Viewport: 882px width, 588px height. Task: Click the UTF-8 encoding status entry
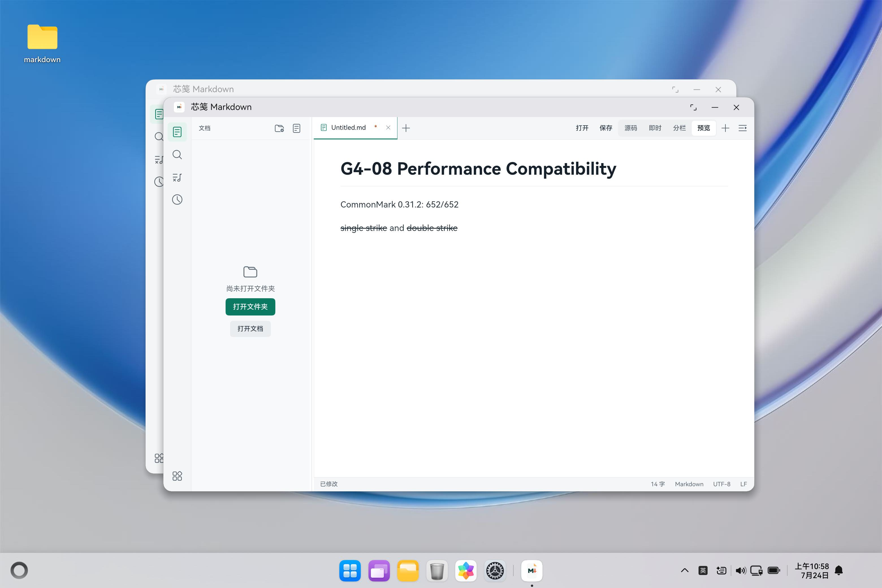click(721, 484)
